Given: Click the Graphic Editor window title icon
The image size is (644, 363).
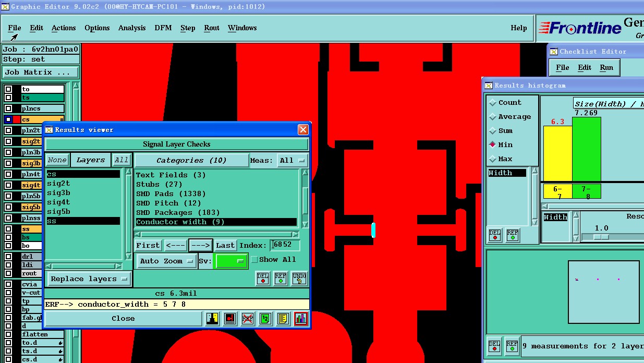Looking at the screenshot, I should click(x=5, y=7).
